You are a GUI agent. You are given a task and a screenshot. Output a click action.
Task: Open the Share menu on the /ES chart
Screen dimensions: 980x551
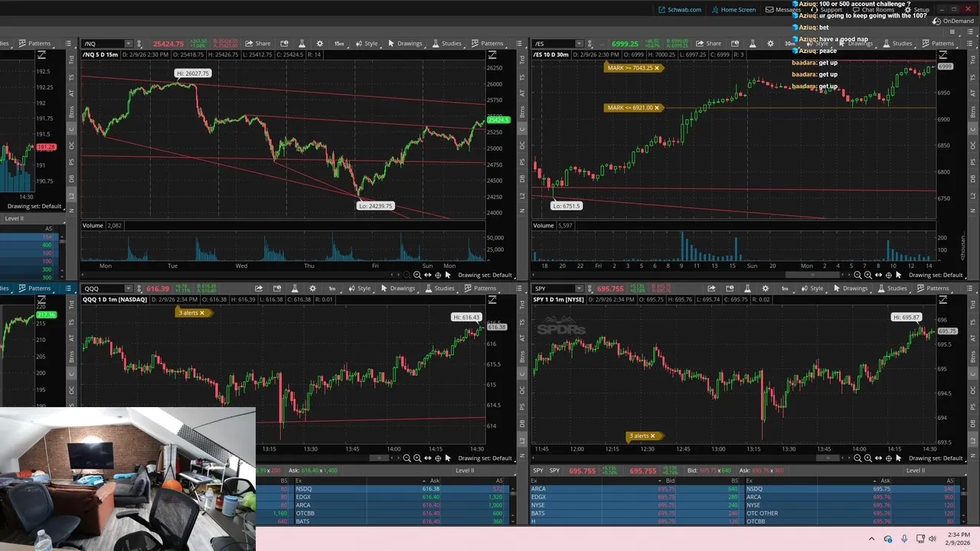click(x=709, y=44)
